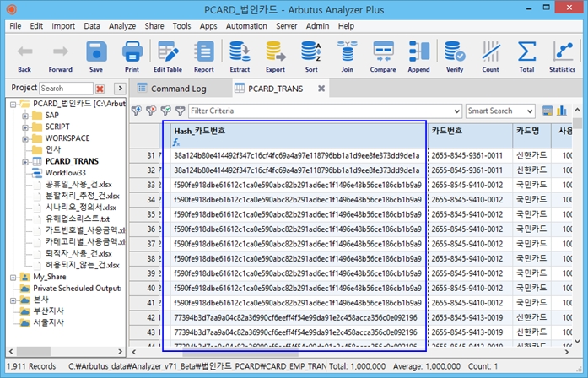Click the project panel horizontal scrollbar
This screenshot has height=378, width=588.
pyautogui.click(x=34, y=351)
